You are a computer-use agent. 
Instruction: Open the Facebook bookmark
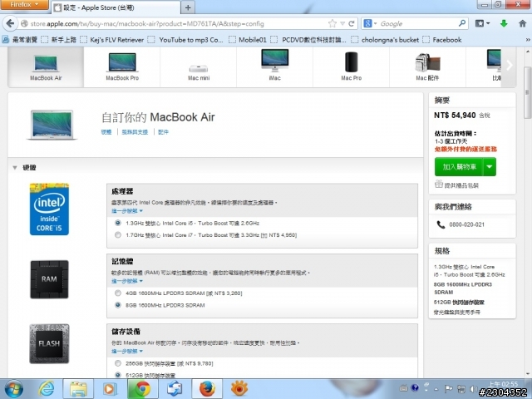click(x=442, y=40)
